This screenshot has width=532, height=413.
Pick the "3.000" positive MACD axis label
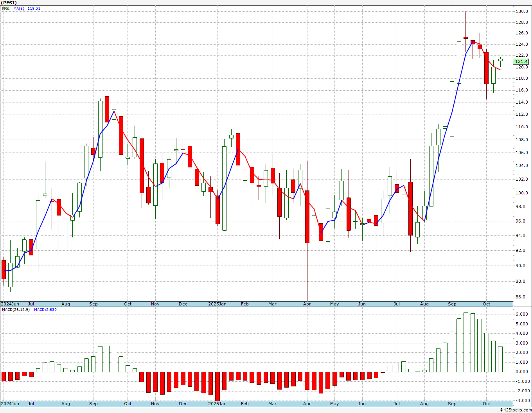click(x=521, y=343)
